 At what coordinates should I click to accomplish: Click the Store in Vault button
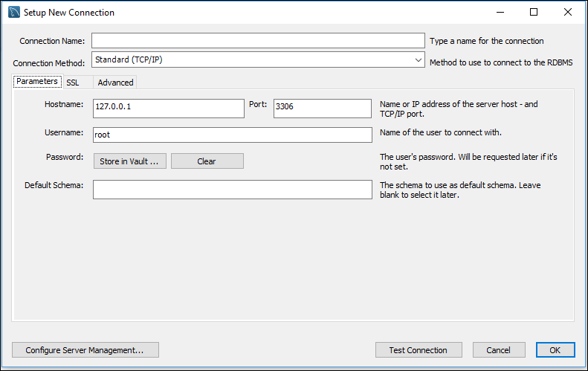pos(130,161)
